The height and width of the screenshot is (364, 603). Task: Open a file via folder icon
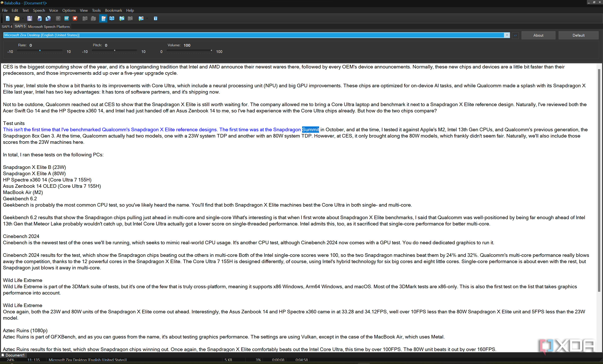(x=17, y=18)
